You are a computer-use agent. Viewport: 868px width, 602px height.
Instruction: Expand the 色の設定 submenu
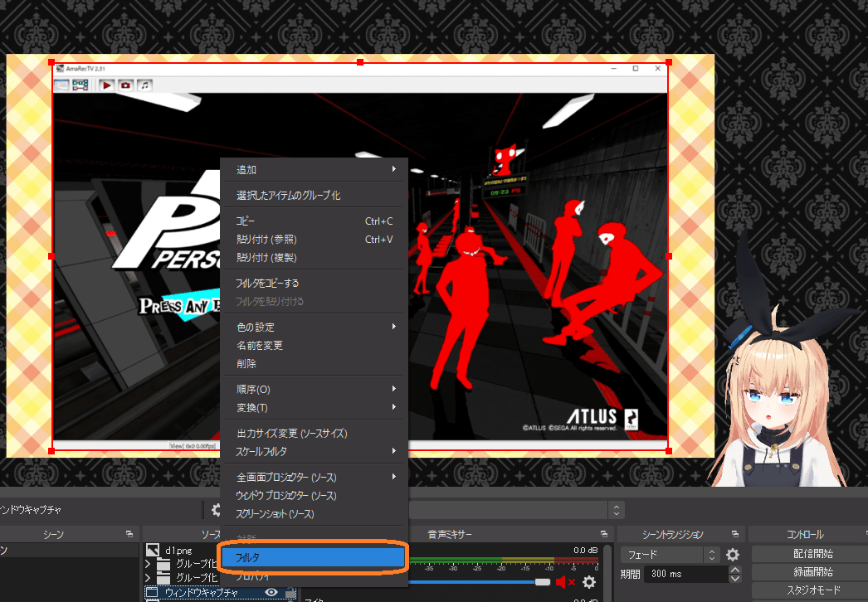(314, 327)
